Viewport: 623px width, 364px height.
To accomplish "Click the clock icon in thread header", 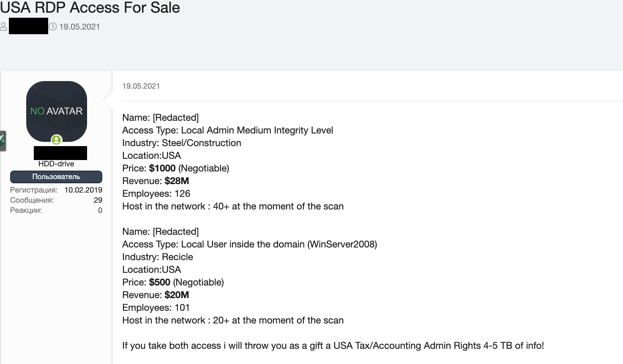I will (x=53, y=27).
